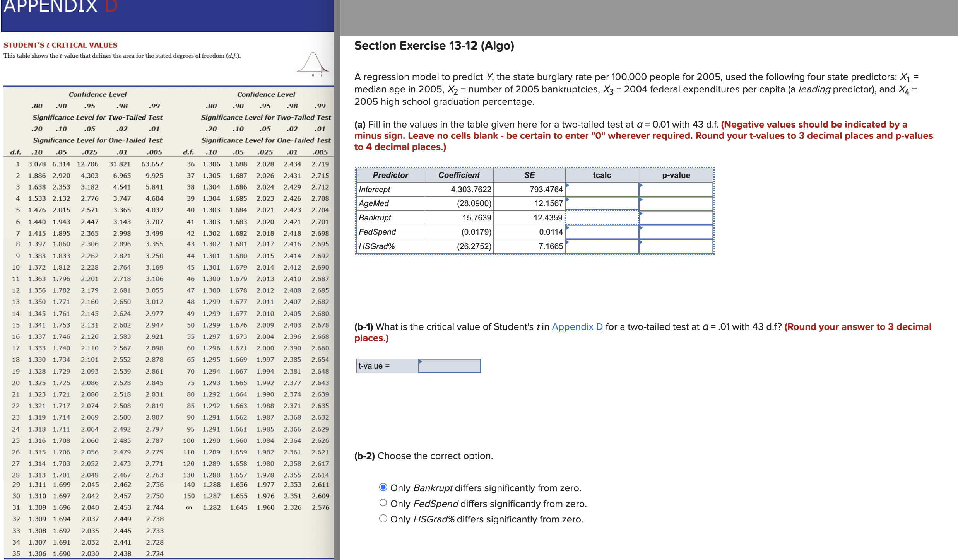Click the p-value input cell for Bankrupt
958x560 pixels.
click(676, 217)
